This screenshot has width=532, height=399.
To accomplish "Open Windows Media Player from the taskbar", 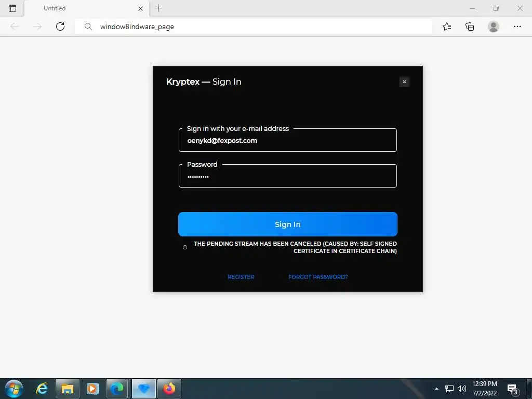I will point(92,389).
